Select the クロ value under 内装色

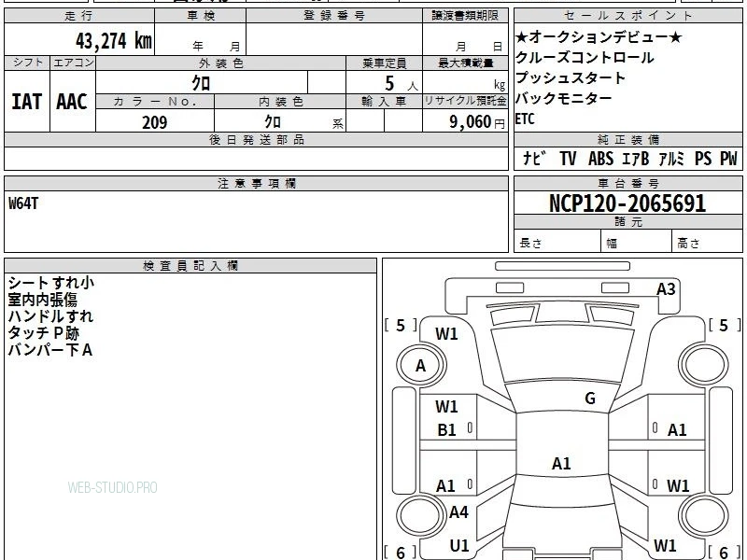[x=273, y=122]
